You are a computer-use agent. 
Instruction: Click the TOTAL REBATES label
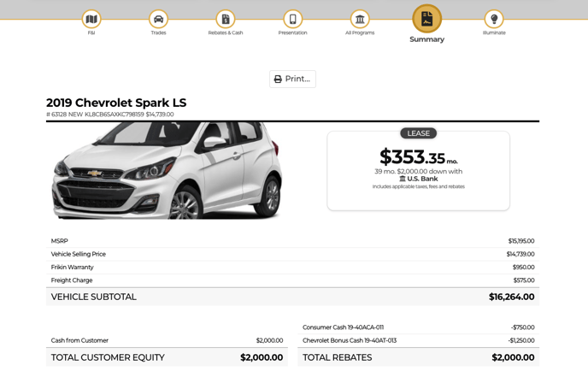[x=337, y=357]
